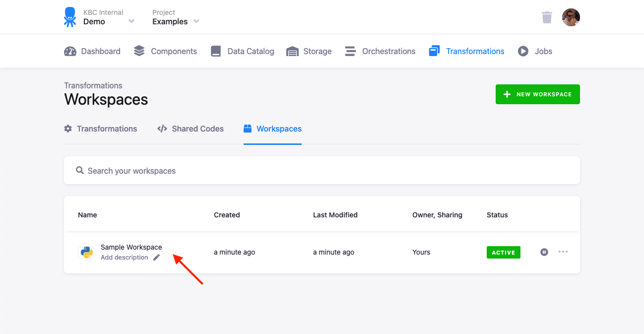Click the Python icon for Sample Workspace
The width and height of the screenshot is (644, 334).
87,252
